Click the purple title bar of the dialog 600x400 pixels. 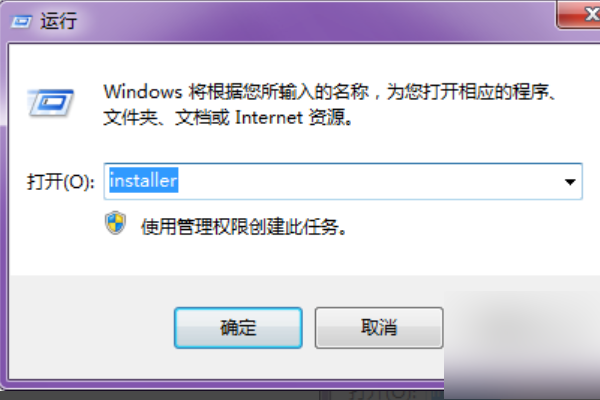coord(306,19)
